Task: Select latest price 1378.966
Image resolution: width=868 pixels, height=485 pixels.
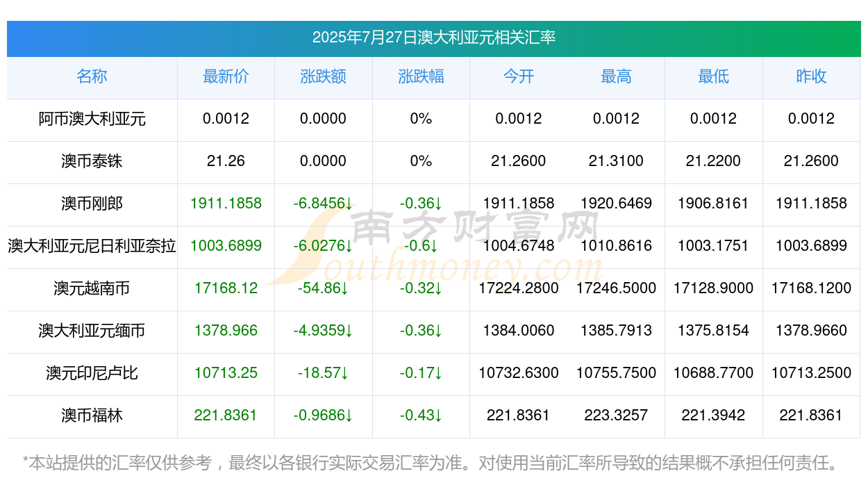Action: (x=226, y=331)
